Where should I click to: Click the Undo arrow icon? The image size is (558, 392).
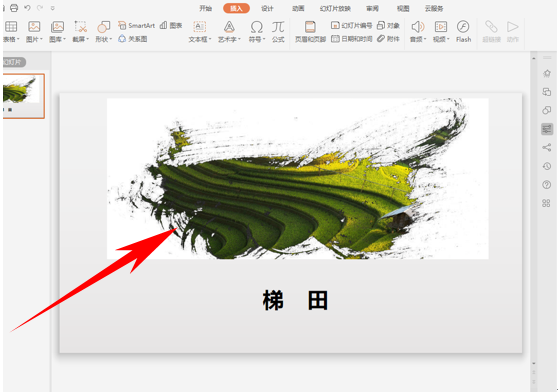pyautogui.click(x=27, y=7)
